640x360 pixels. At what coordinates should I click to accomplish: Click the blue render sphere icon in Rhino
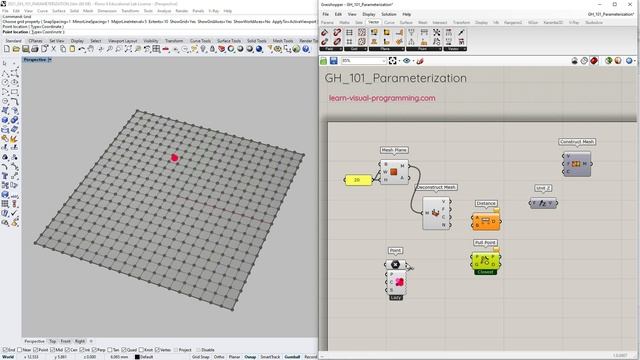click(259, 49)
